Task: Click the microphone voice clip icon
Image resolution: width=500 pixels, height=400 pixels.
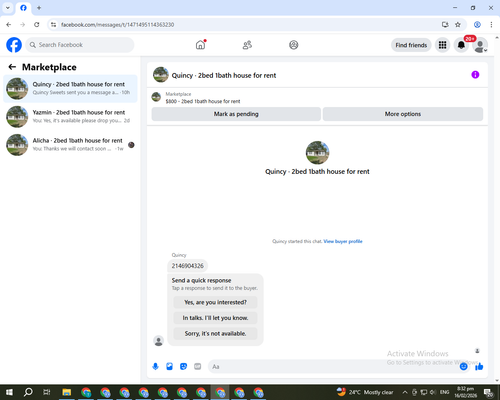Action: point(155,367)
